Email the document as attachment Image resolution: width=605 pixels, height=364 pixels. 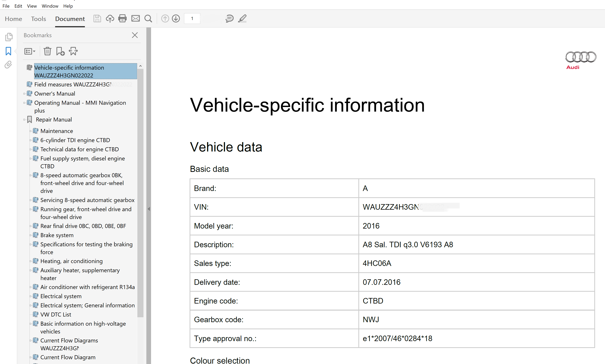(x=136, y=18)
